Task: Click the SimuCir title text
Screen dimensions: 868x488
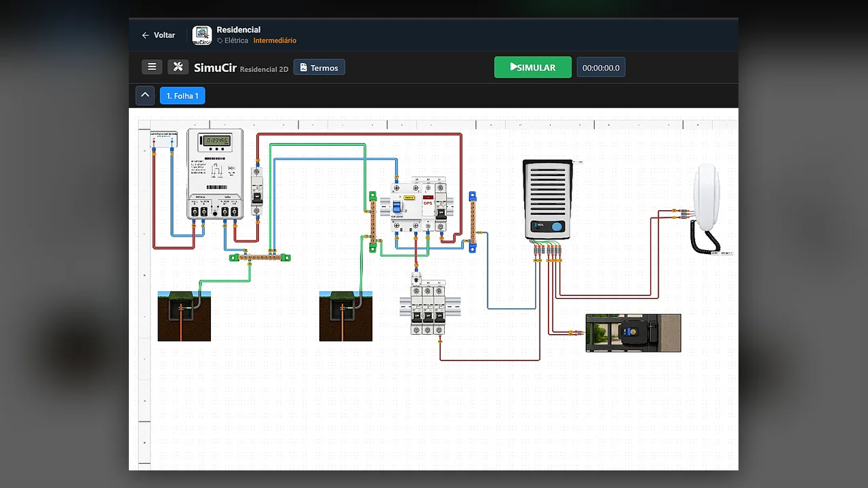Action: (215, 68)
